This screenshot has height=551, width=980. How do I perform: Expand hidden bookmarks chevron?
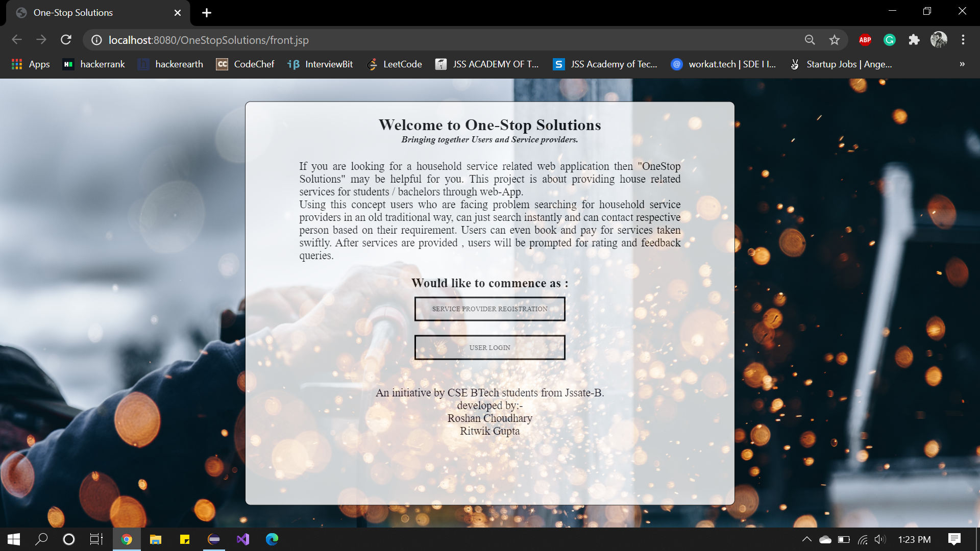(x=962, y=64)
